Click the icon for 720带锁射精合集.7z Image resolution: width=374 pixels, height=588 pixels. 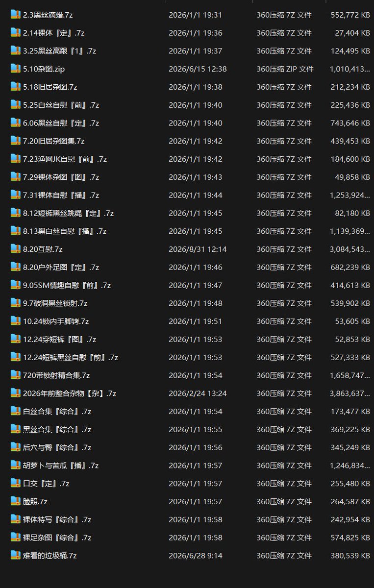pyautogui.click(x=16, y=375)
